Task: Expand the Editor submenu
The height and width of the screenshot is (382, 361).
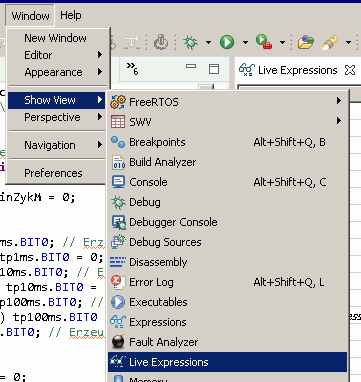Action: pos(55,55)
